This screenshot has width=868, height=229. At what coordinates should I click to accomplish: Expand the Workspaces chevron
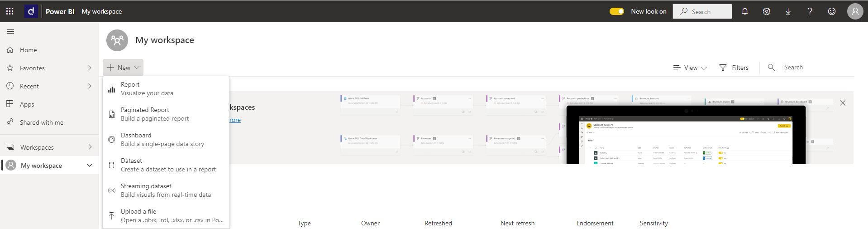point(90,147)
